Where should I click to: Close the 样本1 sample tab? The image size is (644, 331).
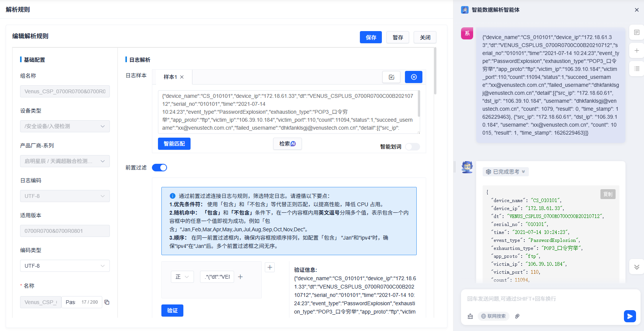pos(182,77)
